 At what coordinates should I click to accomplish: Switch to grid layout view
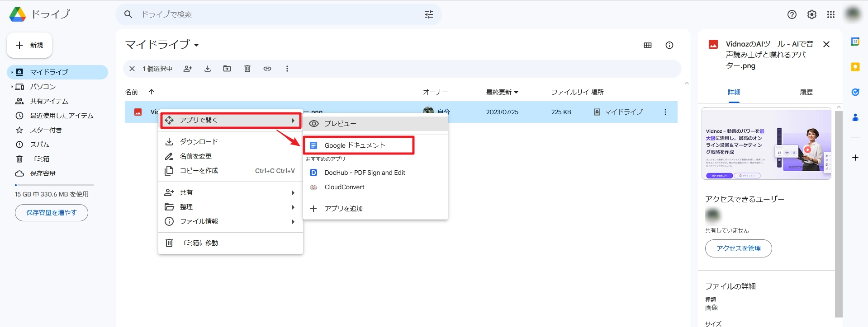(x=648, y=45)
